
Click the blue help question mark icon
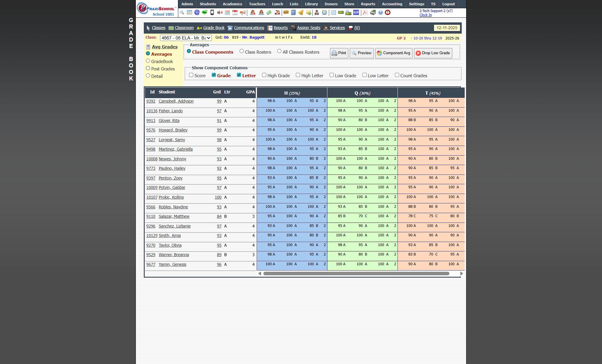(x=380, y=12)
